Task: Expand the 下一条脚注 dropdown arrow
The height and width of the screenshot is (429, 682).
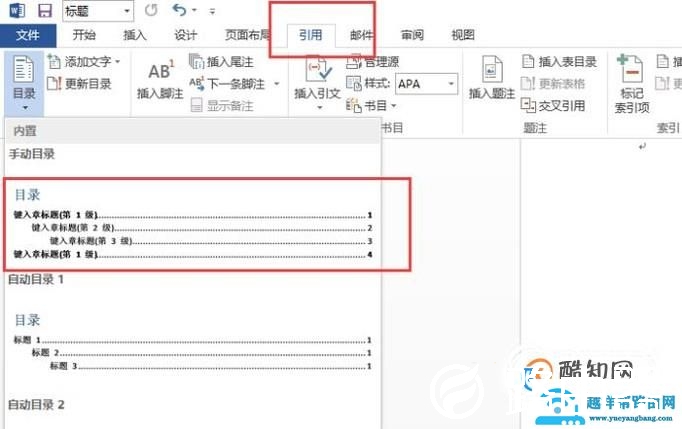Action: click(x=277, y=83)
